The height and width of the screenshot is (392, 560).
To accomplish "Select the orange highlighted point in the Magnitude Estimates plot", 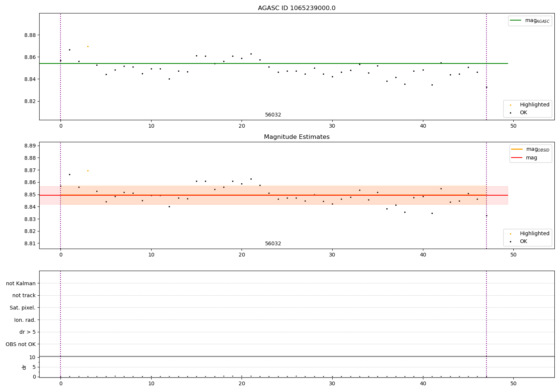I will point(88,171).
